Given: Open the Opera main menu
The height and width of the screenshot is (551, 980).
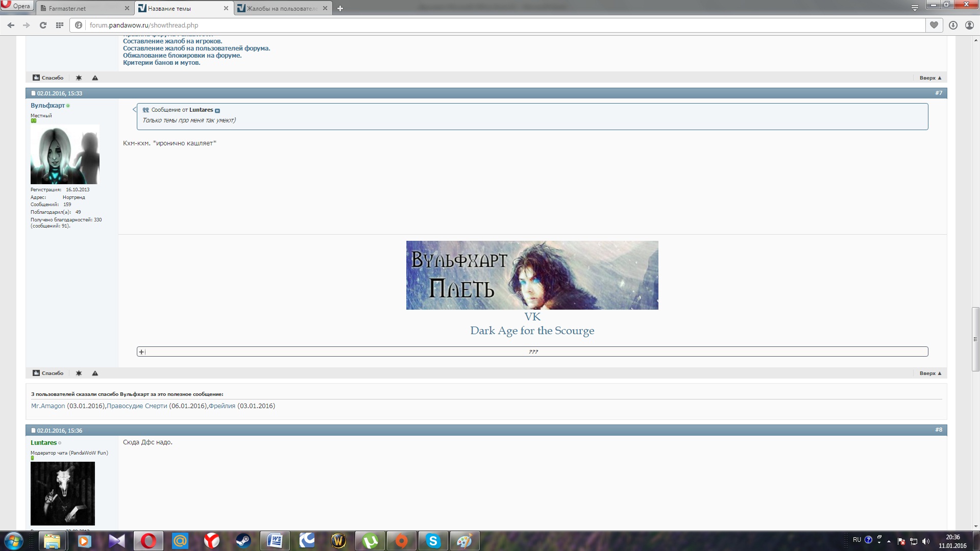Looking at the screenshot, I should (16, 6).
